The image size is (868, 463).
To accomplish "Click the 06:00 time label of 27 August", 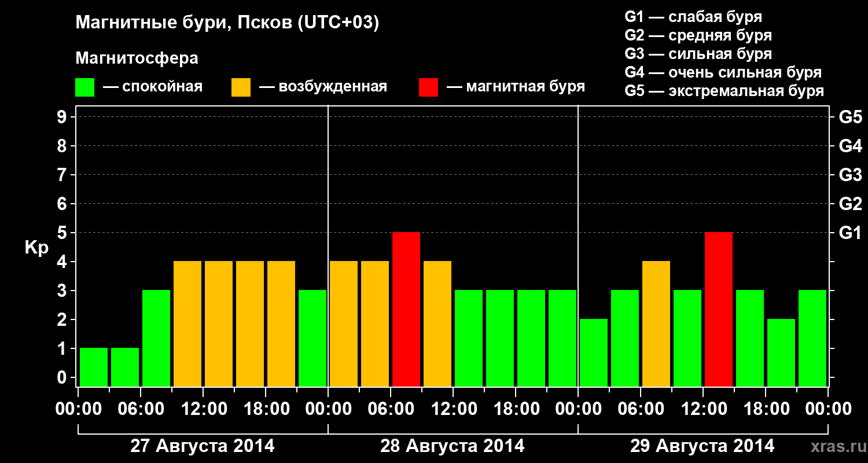I will pos(141,409).
